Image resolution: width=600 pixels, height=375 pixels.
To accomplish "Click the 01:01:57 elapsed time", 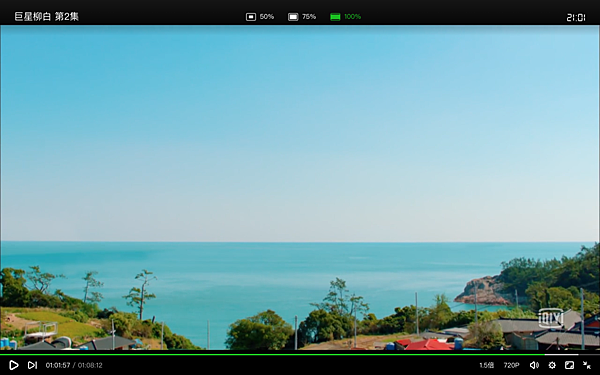I will click(x=58, y=365).
